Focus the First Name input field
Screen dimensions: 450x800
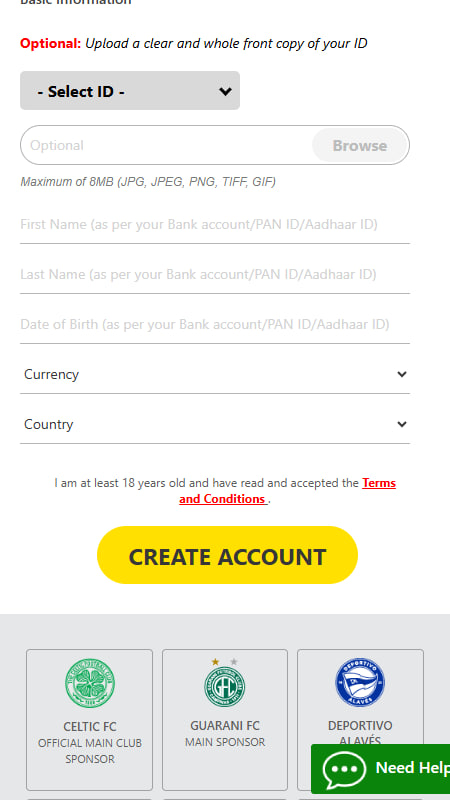click(215, 224)
